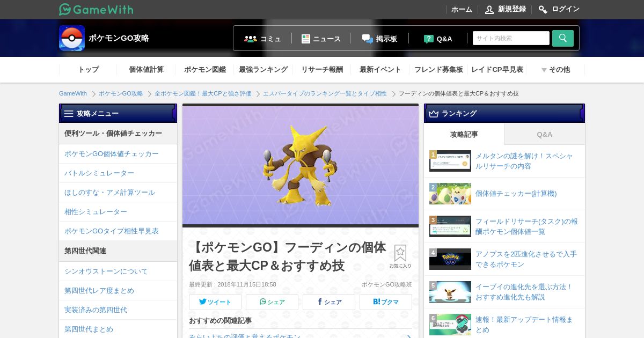This screenshot has height=338, width=644.
Task: Open 個体値計算 navigation item
Action: click(146, 70)
